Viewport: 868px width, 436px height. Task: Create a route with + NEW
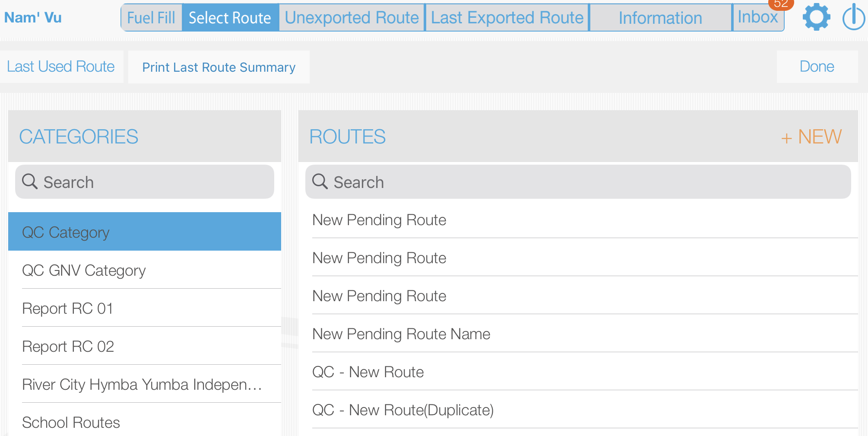[x=811, y=137]
